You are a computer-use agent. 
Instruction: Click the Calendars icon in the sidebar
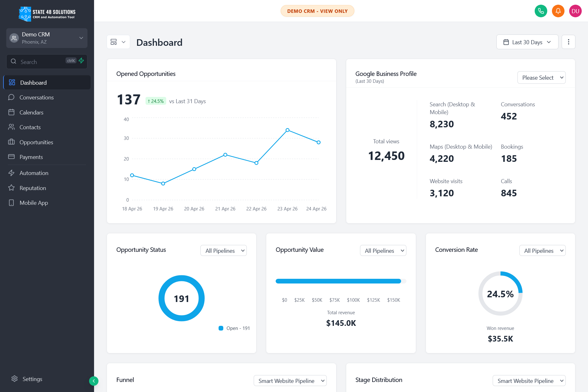coord(12,112)
